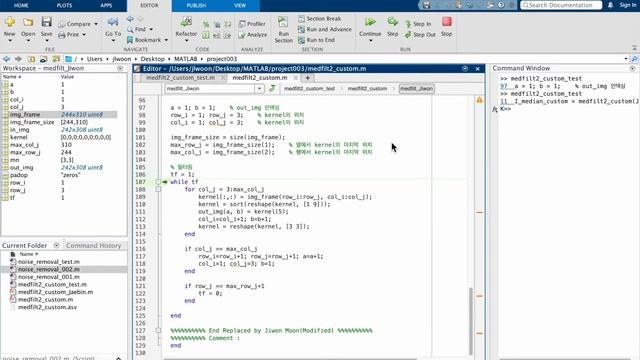Open the Bookmark dropdown arrow
640x360 pixels.
click(166, 40)
